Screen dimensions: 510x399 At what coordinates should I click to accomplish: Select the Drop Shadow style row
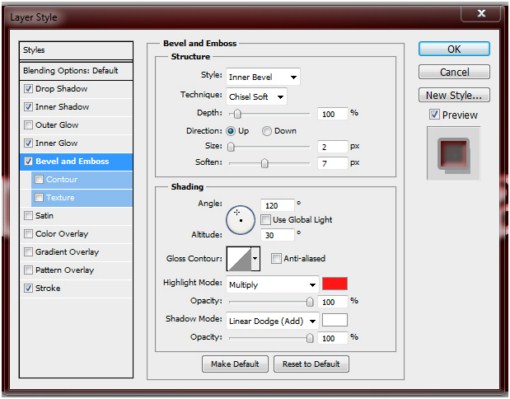(x=76, y=89)
